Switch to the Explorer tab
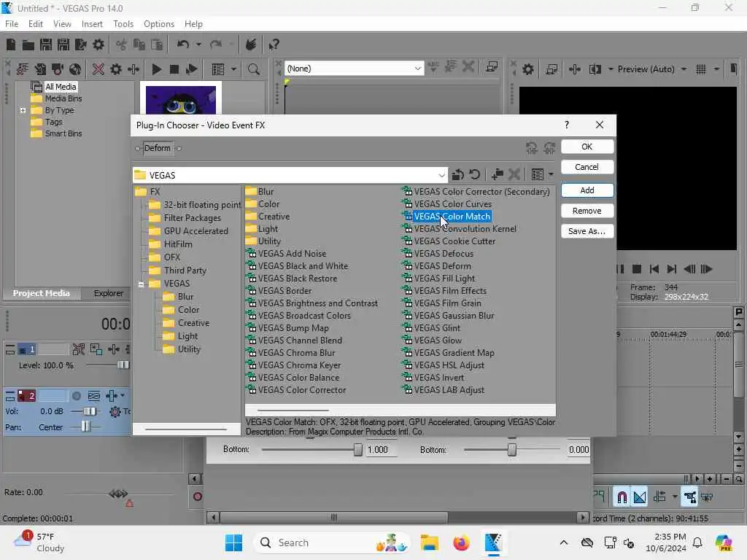The width and height of the screenshot is (747, 560). coord(108,293)
